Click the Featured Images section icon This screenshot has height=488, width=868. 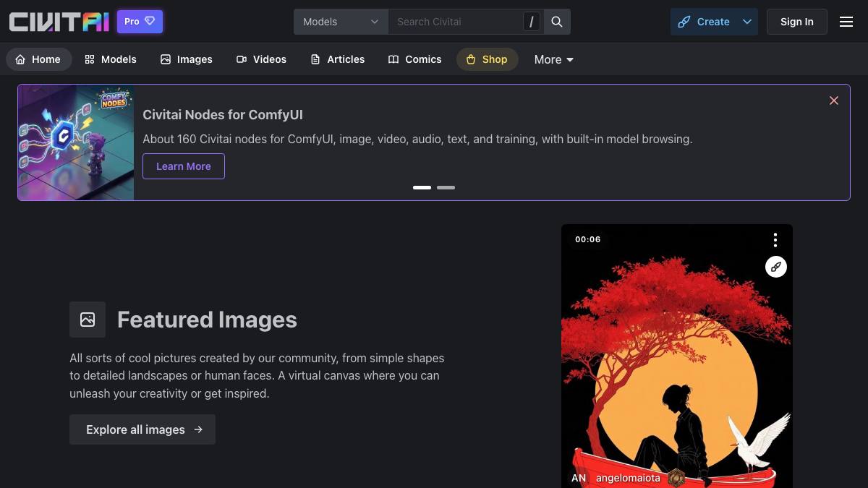click(88, 320)
